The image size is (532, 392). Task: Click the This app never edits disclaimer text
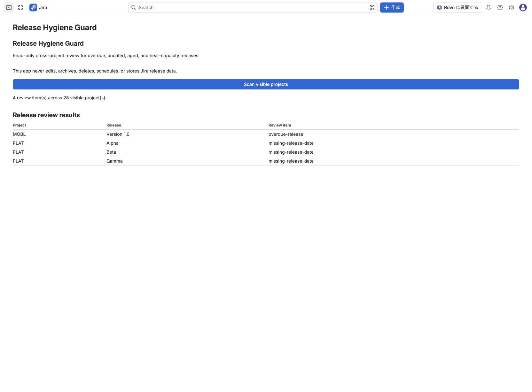pyautogui.click(x=95, y=71)
